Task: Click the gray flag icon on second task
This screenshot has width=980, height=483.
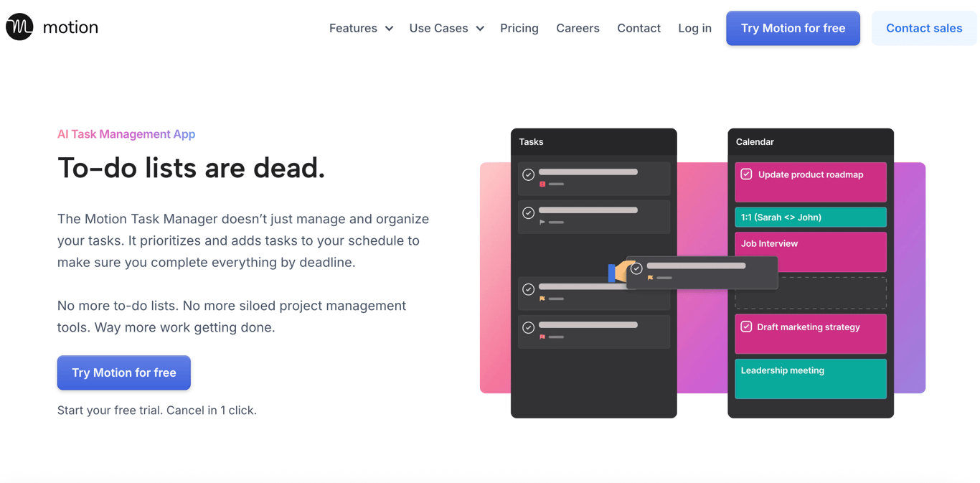Action: click(542, 222)
